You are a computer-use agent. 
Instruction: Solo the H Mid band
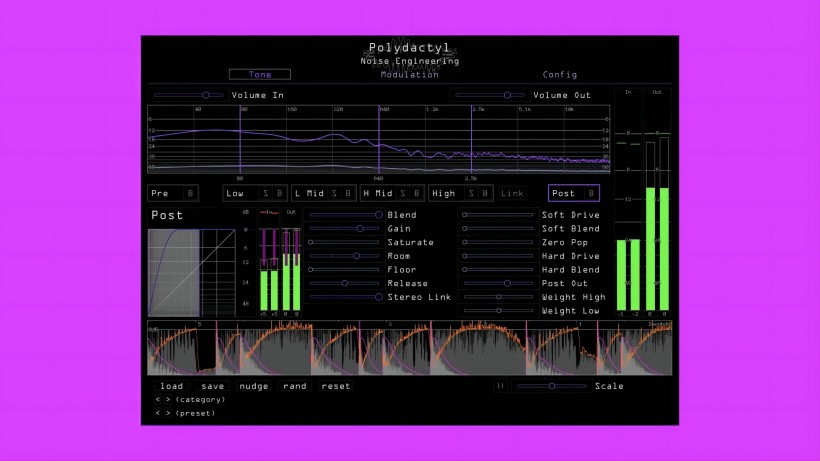[x=403, y=193]
